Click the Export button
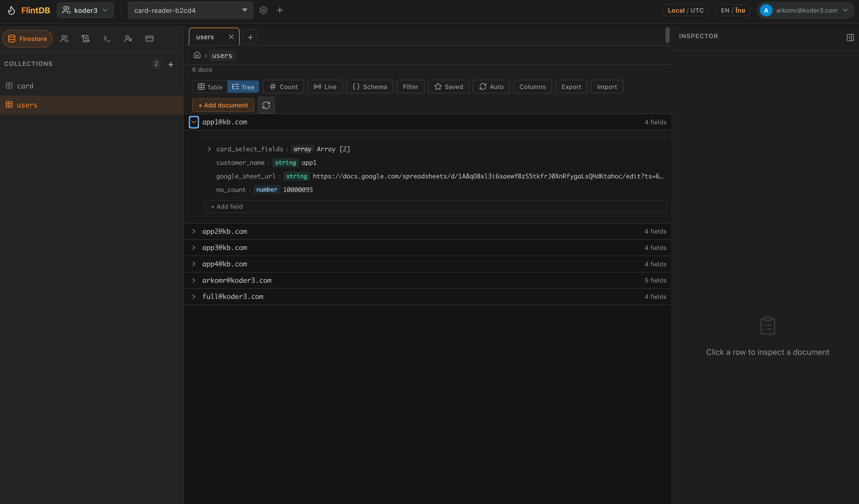This screenshot has width=859, height=504. click(571, 87)
